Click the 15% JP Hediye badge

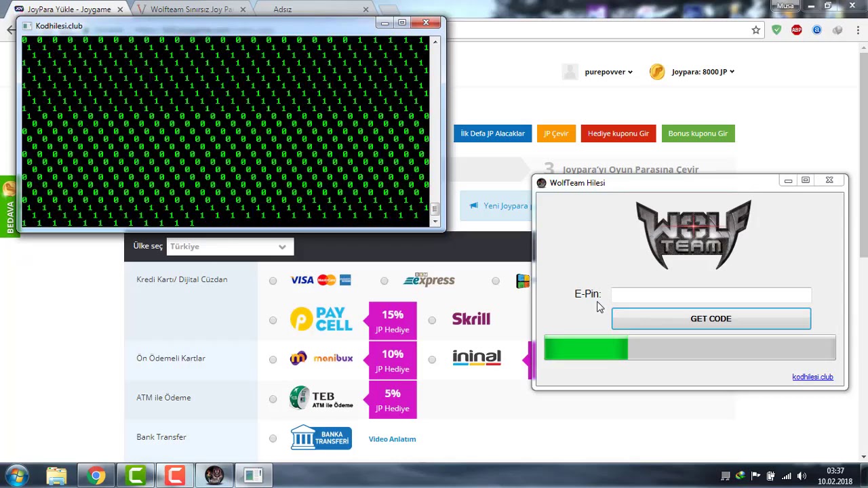392,321
